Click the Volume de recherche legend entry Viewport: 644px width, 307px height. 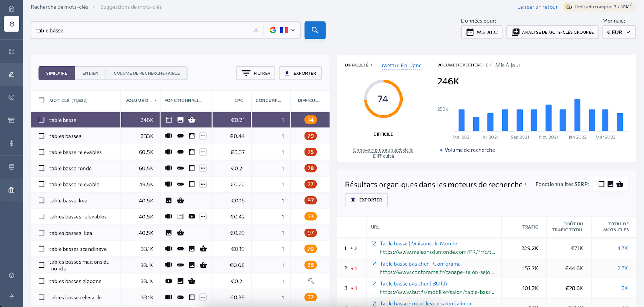click(467, 150)
